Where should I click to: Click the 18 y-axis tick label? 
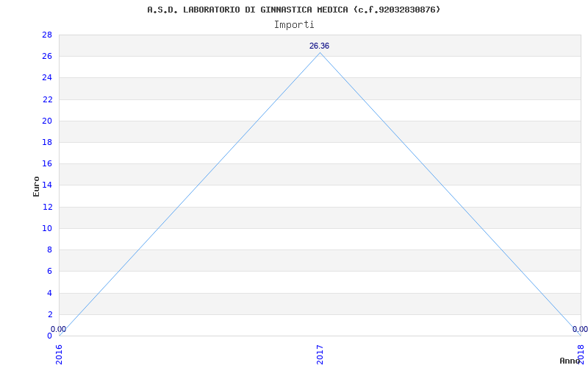point(47,142)
